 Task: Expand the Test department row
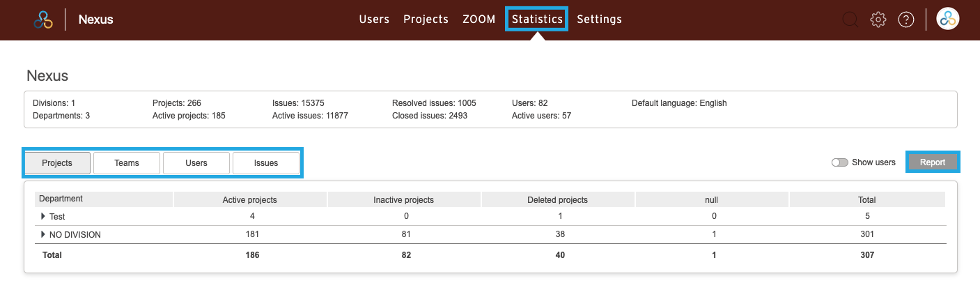(x=43, y=217)
